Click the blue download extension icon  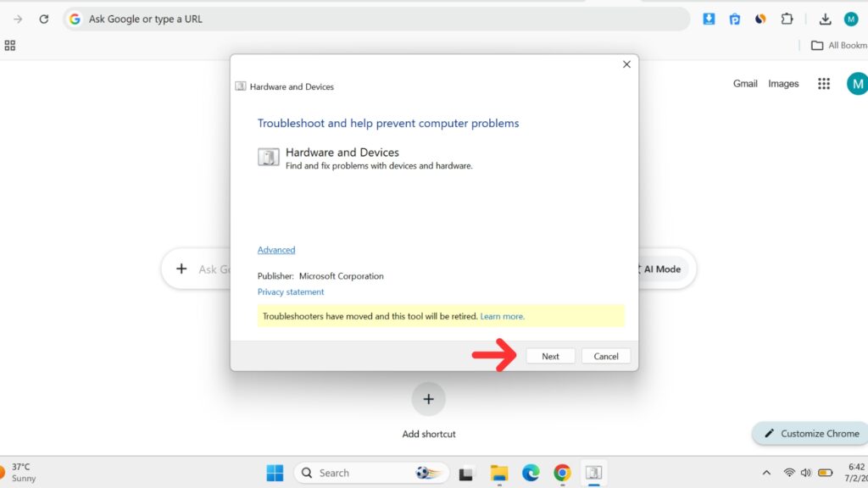pyautogui.click(x=709, y=19)
